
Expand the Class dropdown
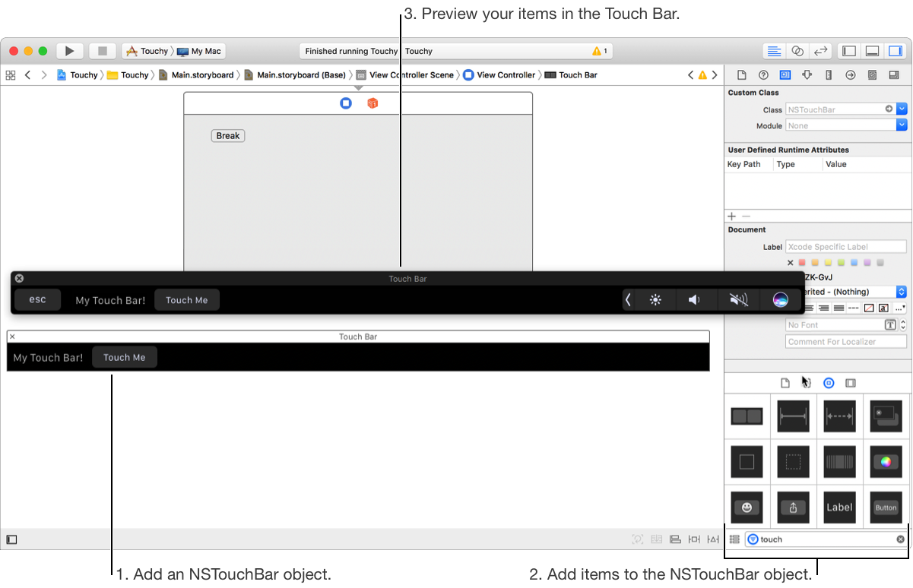click(x=902, y=109)
